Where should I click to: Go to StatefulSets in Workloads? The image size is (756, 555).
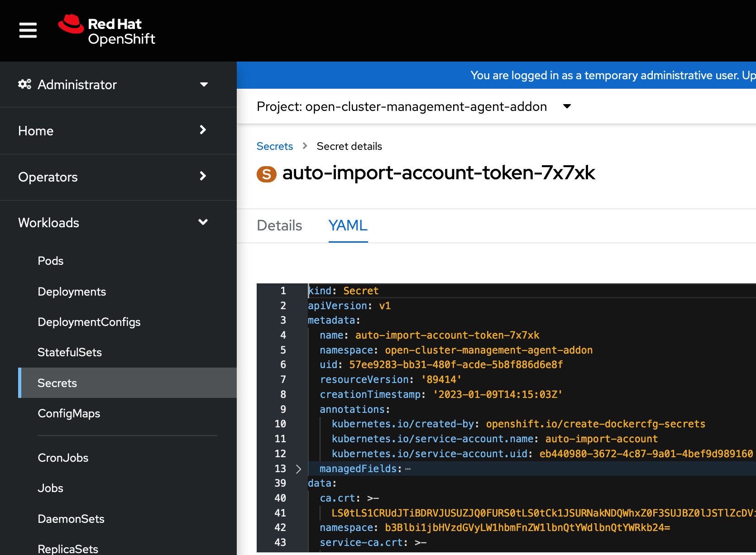[70, 352]
